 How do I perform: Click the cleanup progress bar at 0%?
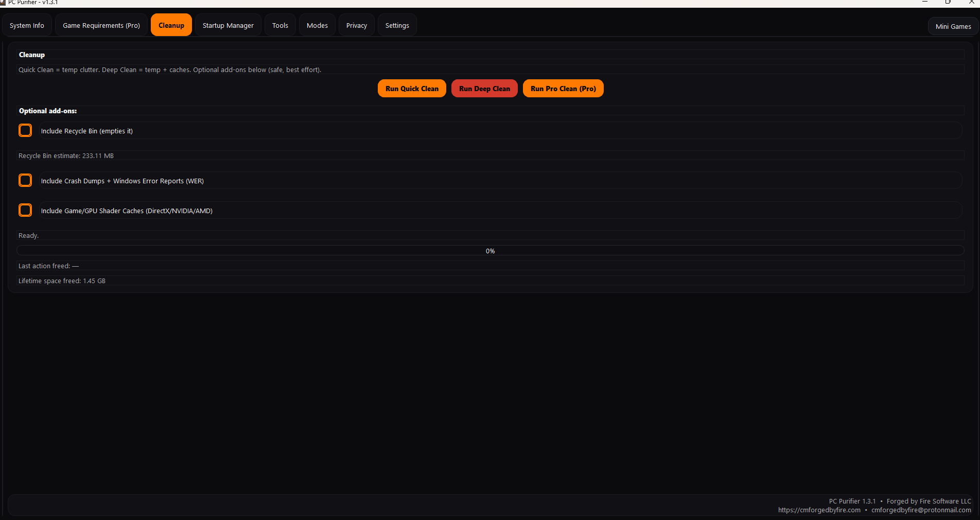coord(490,251)
